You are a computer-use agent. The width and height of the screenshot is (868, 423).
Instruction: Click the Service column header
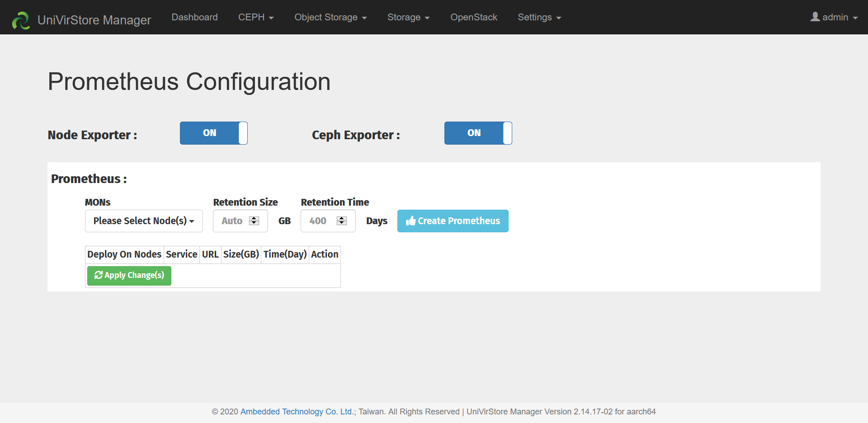182,254
